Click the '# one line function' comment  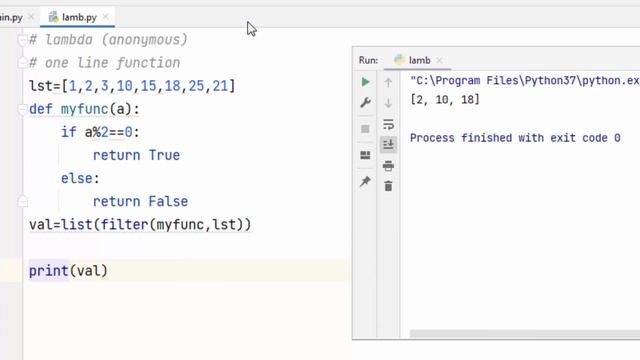104,63
